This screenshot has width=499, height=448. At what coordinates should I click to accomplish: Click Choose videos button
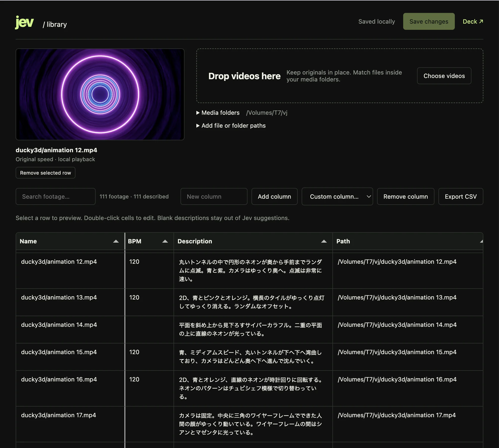444,76
